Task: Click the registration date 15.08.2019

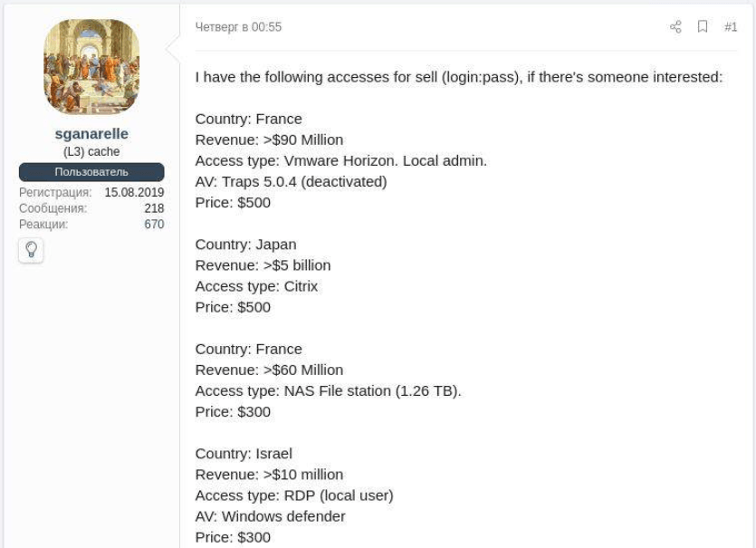Action: point(134,193)
